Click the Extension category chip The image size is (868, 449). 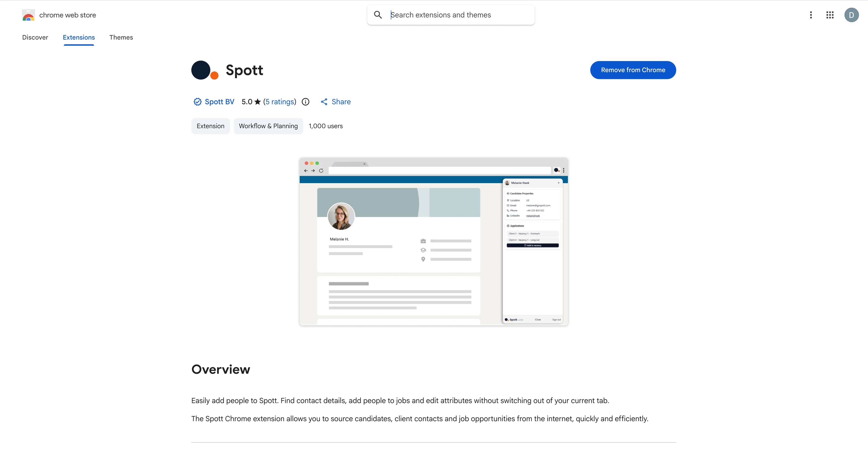[211, 126]
